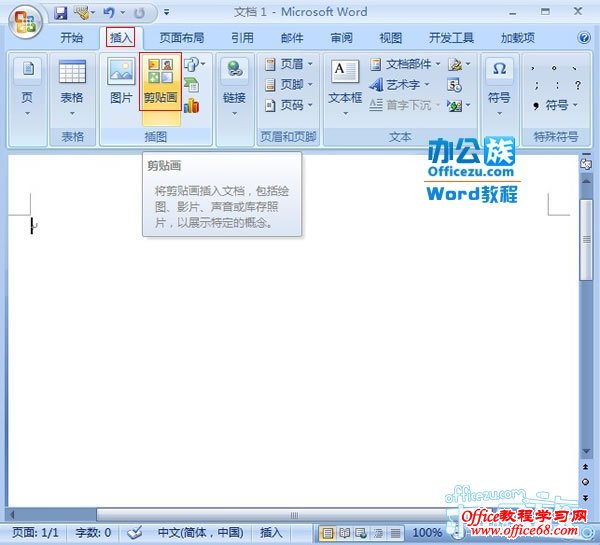The height and width of the screenshot is (545, 600).
Task: Insert the colon special symbol
Action: coord(557,85)
